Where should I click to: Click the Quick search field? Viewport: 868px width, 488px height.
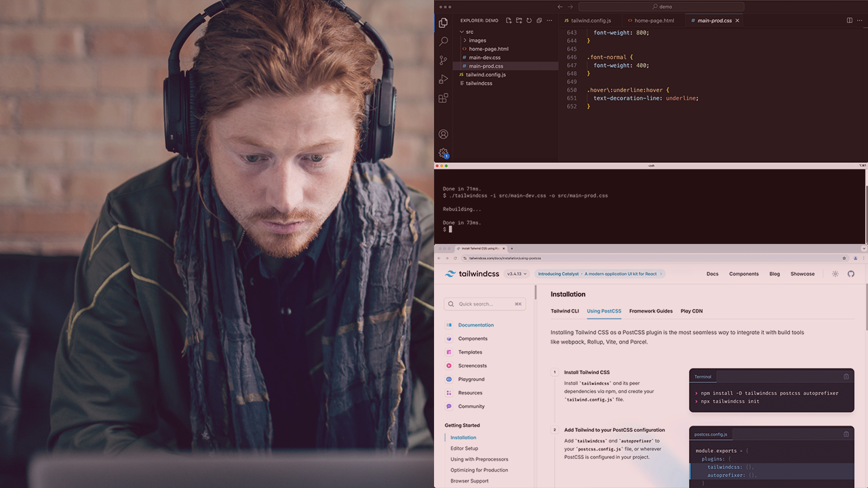point(484,304)
